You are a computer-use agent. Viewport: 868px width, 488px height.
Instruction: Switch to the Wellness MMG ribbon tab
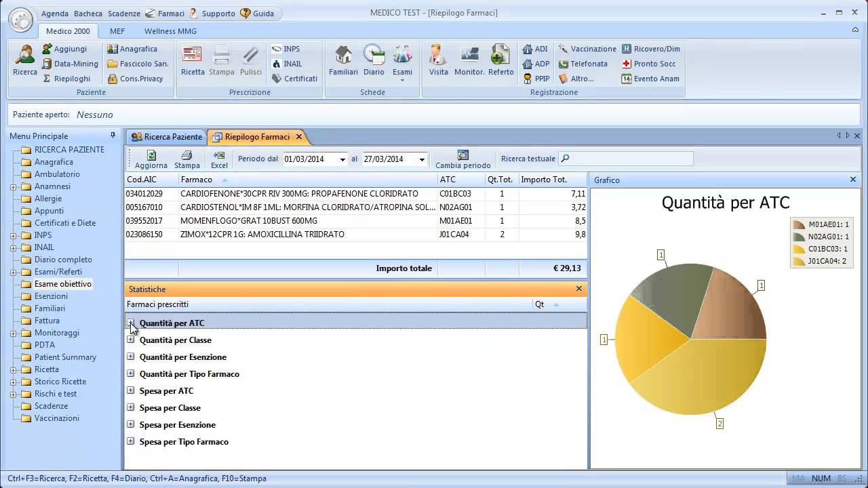(170, 31)
